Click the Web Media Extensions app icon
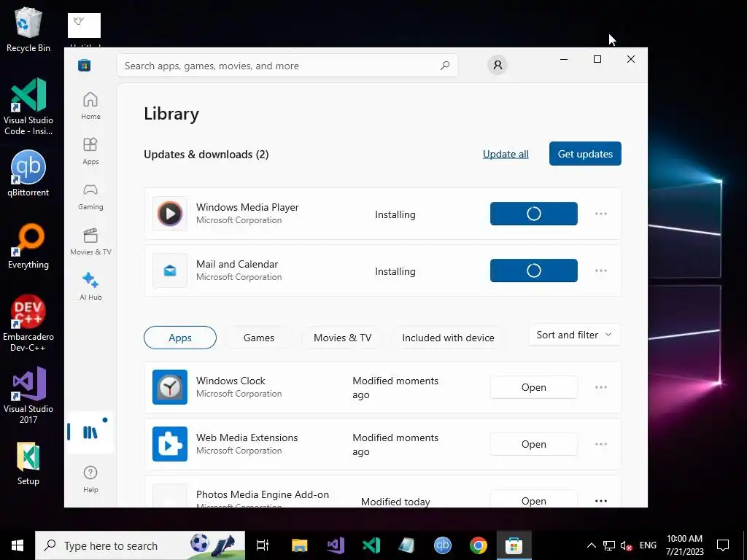This screenshot has width=747, height=560. [170, 444]
